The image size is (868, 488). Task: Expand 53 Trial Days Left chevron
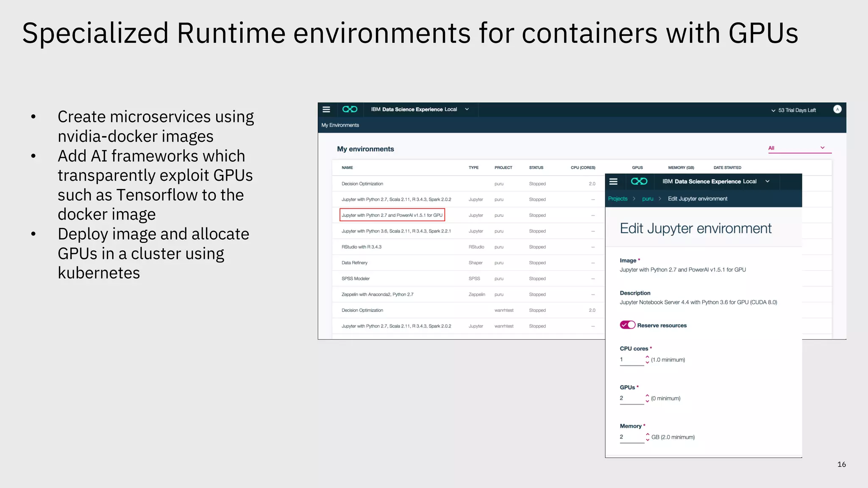[773, 111]
